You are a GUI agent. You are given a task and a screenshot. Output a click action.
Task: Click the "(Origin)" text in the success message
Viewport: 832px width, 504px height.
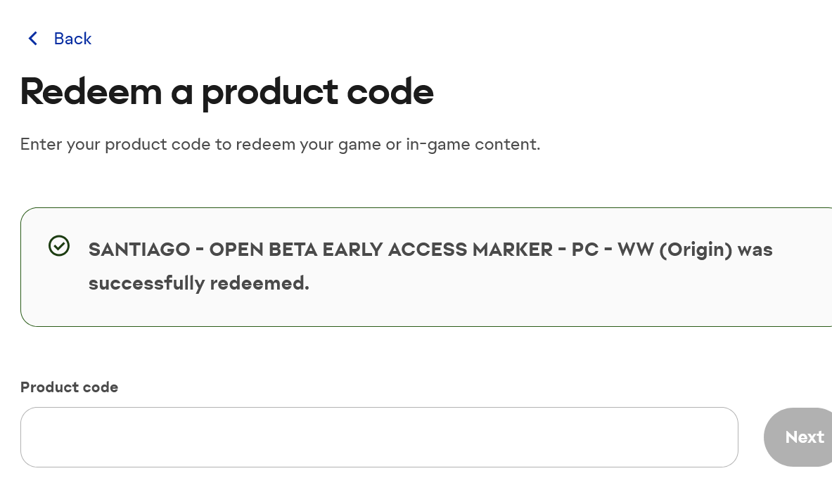click(696, 250)
